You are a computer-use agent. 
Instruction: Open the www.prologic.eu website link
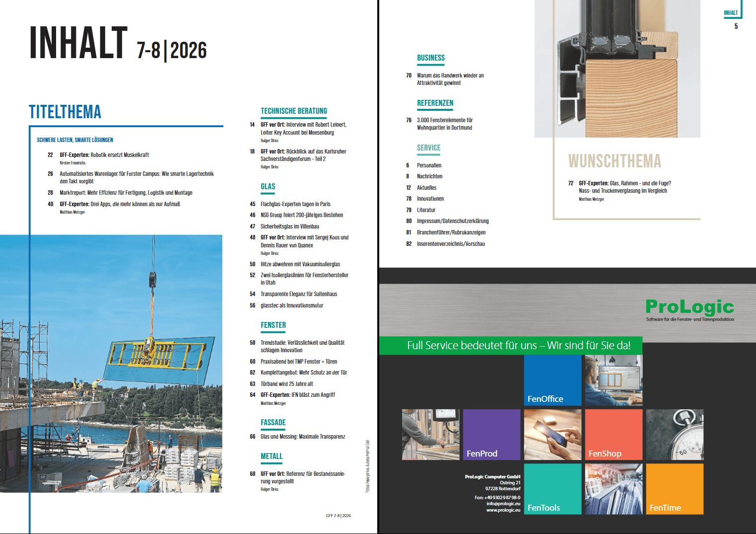[x=503, y=510]
